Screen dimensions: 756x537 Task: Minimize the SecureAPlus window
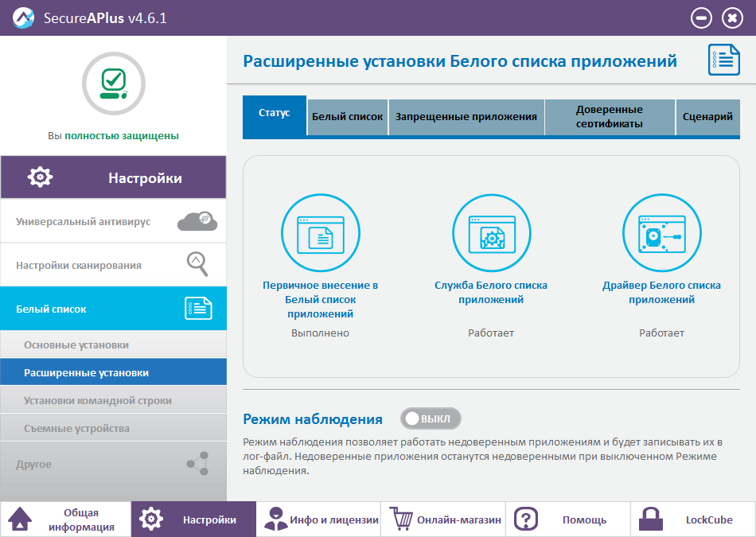pyautogui.click(x=701, y=18)
